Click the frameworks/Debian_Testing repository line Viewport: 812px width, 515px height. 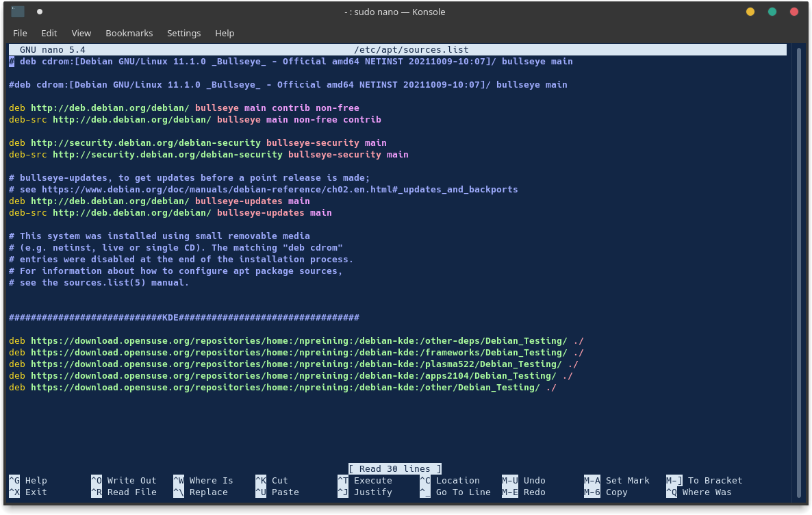click(296, 352)
